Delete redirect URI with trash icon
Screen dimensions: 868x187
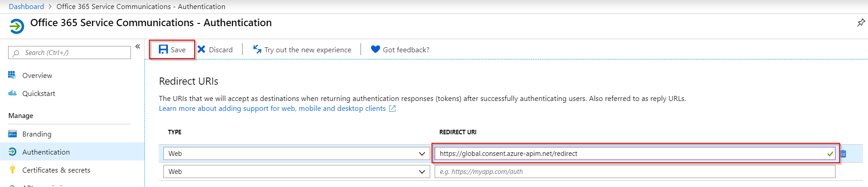pos(843,154)
